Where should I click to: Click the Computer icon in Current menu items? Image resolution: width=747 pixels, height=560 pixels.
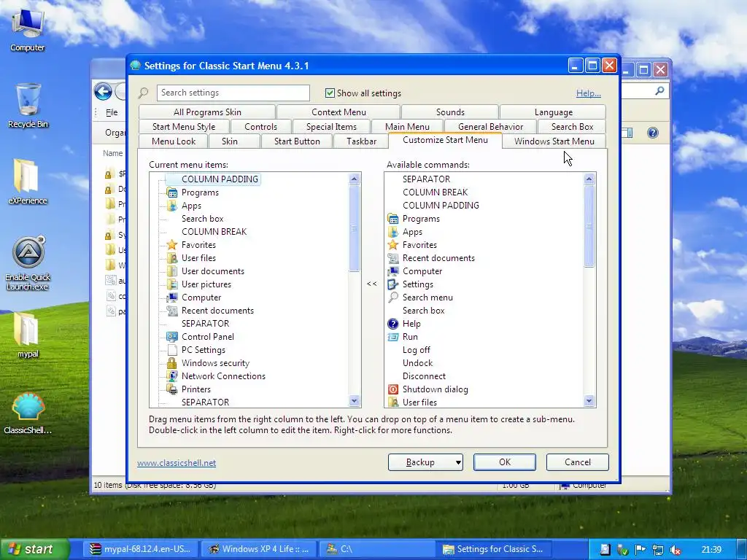click(x=172, y=297)
